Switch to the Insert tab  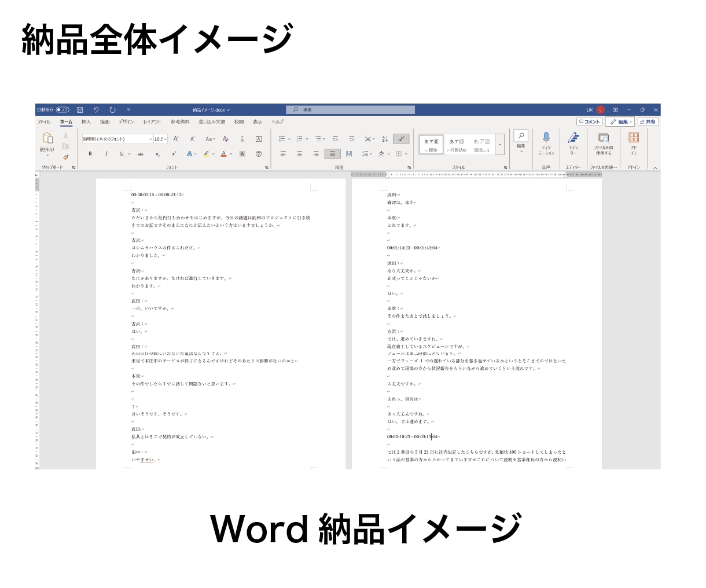point(86,122)
